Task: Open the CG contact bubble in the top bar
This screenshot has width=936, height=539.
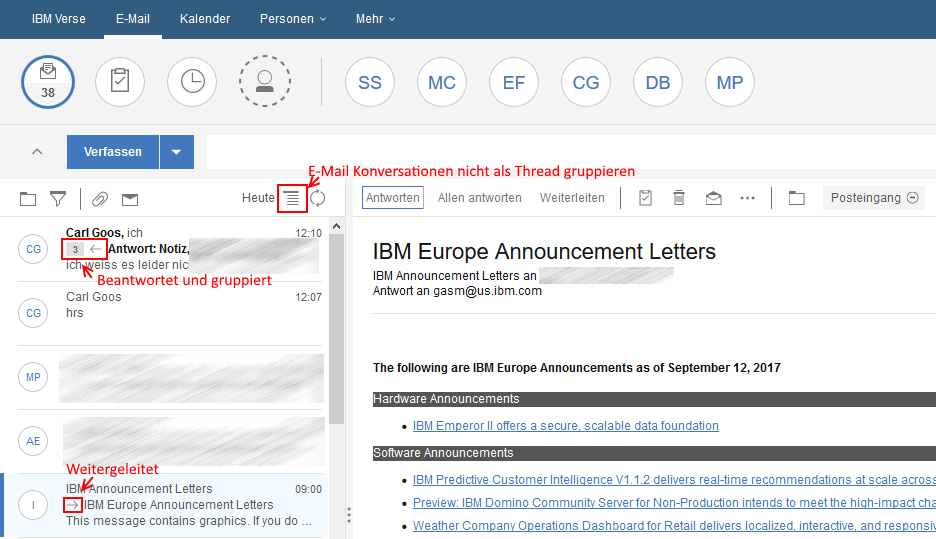Action: (x=586, y=82)
